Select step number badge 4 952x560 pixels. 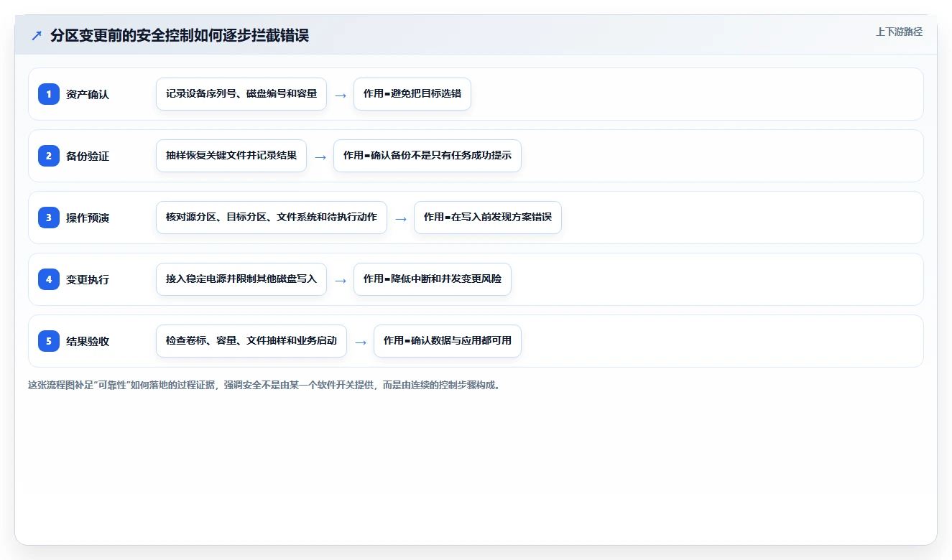point(49,279)
